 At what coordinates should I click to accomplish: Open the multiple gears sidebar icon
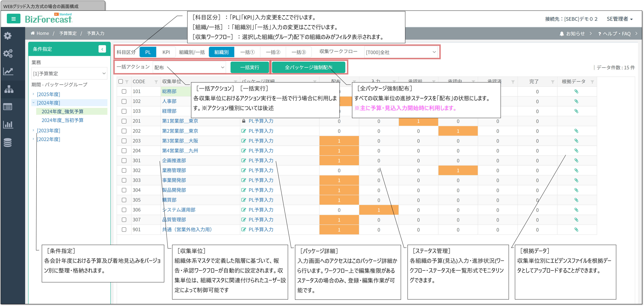point(8,53)
